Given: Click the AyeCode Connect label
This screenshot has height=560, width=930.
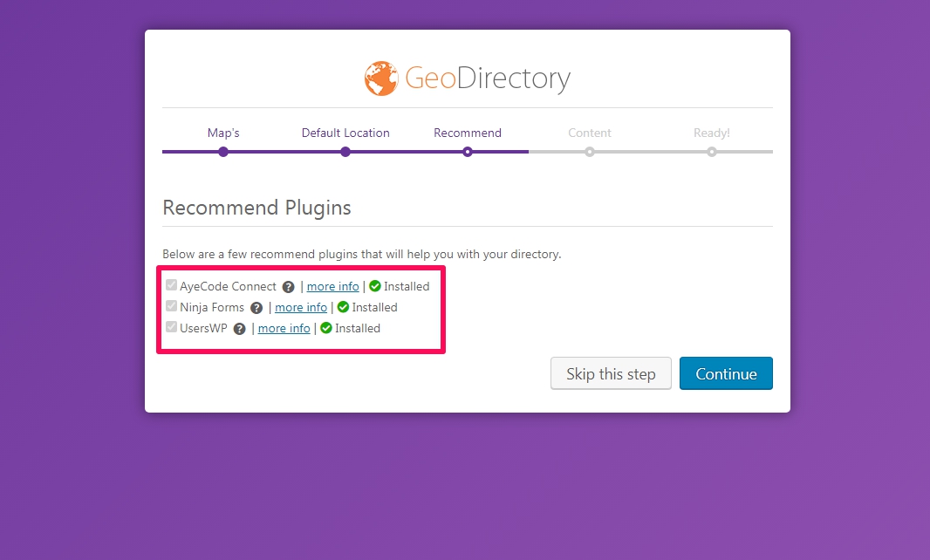Looking at the screenshot, I should pyautogui.click(x=229, y=286).
